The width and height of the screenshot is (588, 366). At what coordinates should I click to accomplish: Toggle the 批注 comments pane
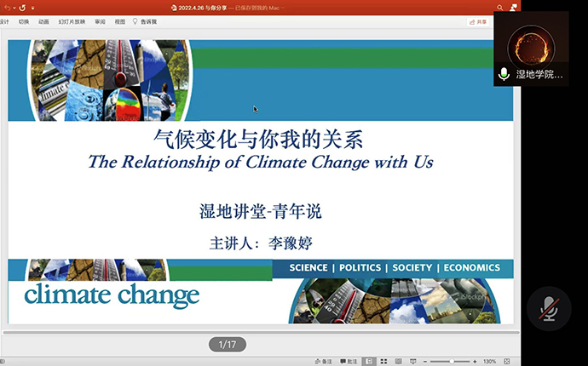tap(349, 361)
